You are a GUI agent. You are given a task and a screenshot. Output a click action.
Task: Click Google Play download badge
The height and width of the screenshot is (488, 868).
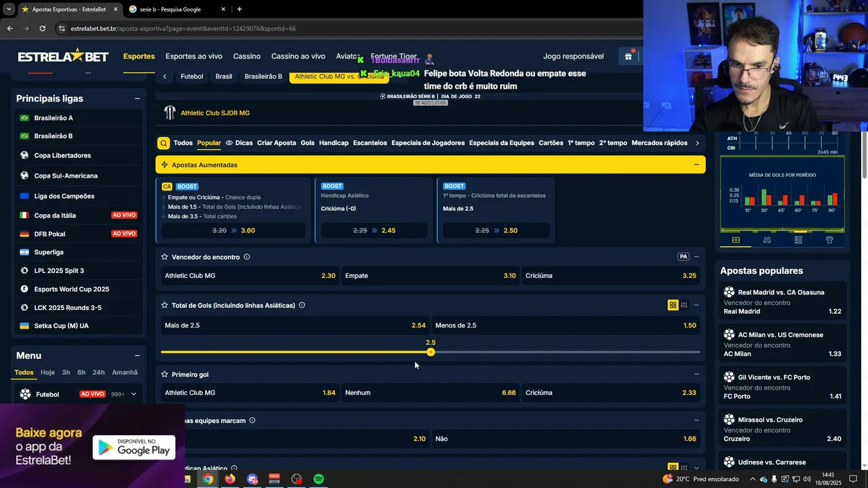pos(134,447)
